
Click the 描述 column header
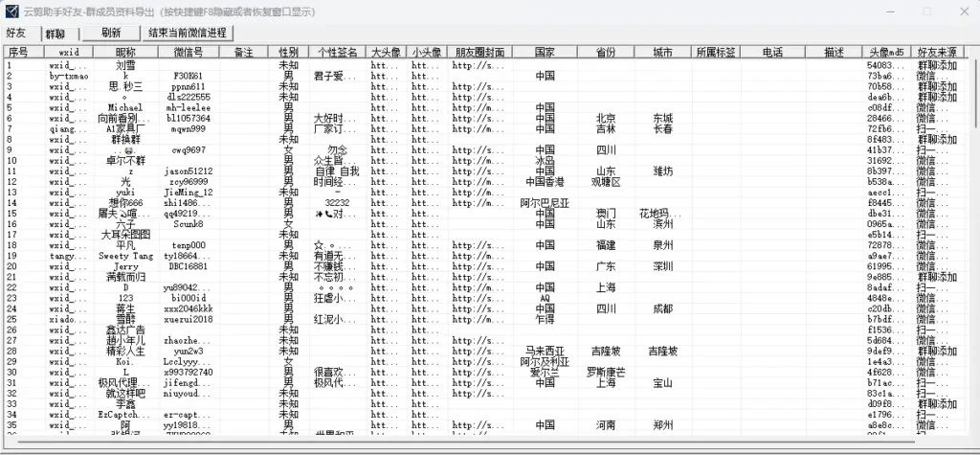click(x=834, y=52)
